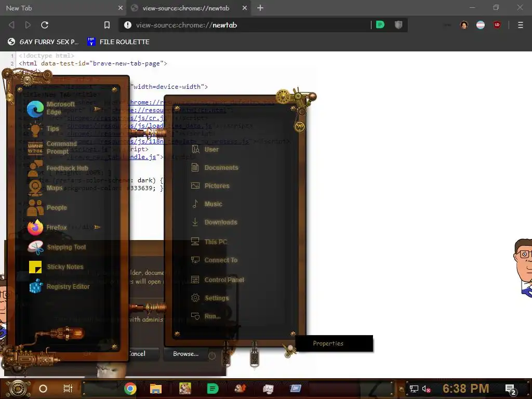Click the muted volume tray icon
The width and height of the screenshot is (532, 399).
click(427, 389)
